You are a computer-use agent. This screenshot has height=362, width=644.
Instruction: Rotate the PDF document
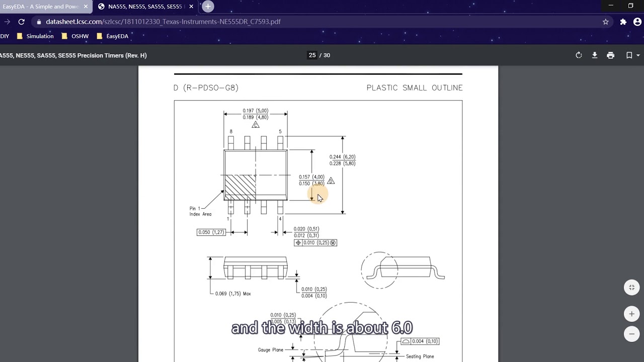tap(579, 55)
